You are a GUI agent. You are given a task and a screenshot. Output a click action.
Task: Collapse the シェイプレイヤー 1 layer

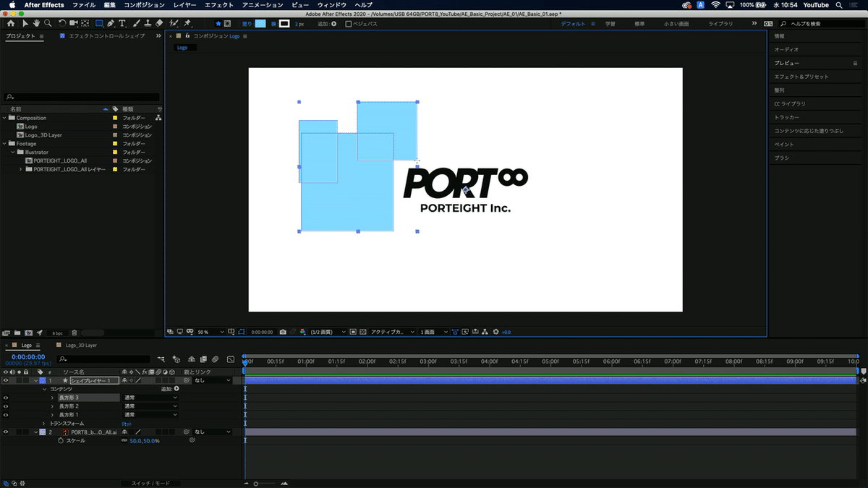(x=35, y=380)
